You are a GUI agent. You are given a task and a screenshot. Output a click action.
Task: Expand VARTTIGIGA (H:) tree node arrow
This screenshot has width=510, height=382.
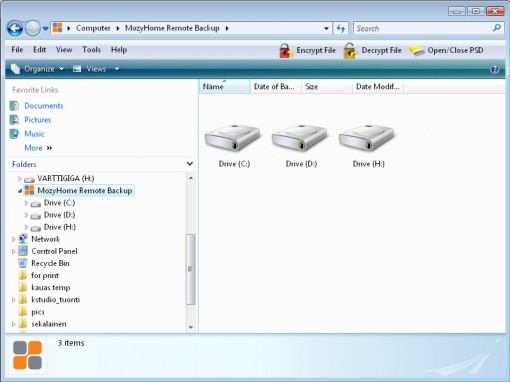point(20,179)
